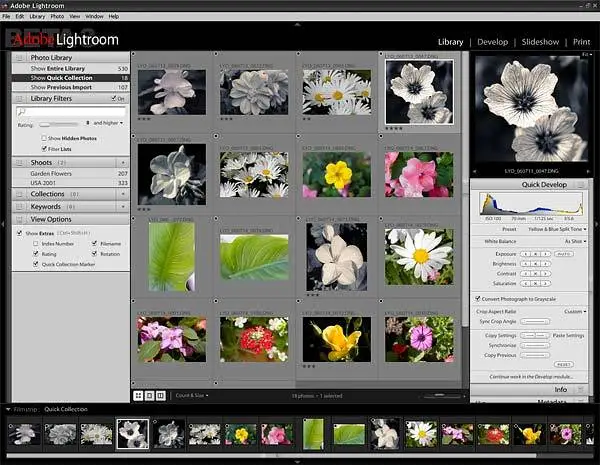Click the Library Filters panel header icon
The width and height of the screenshot is (600, 465).
[19, 99]
